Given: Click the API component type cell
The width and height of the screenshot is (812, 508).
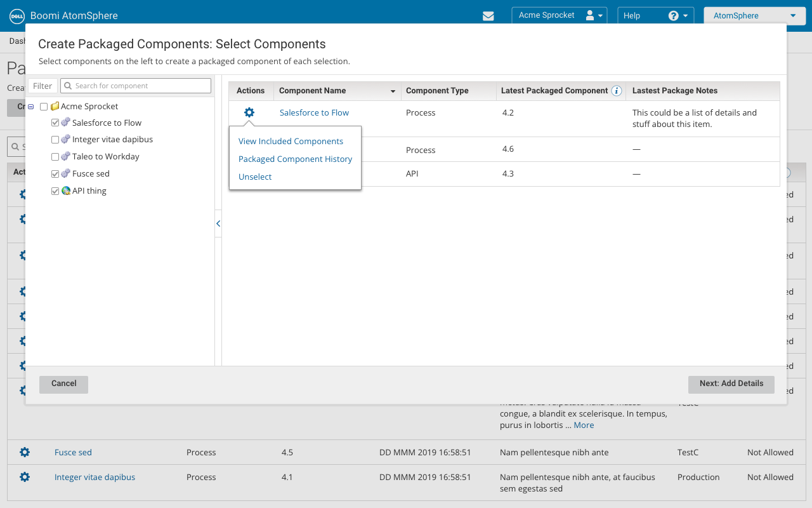Looking at the screenshot, I should pos(412,173).
